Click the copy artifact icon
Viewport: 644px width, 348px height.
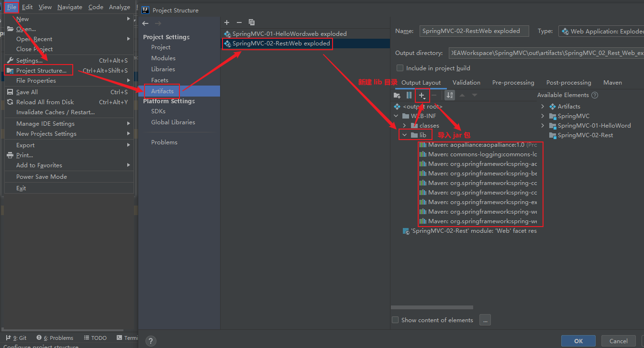click(x=252, y=22)
